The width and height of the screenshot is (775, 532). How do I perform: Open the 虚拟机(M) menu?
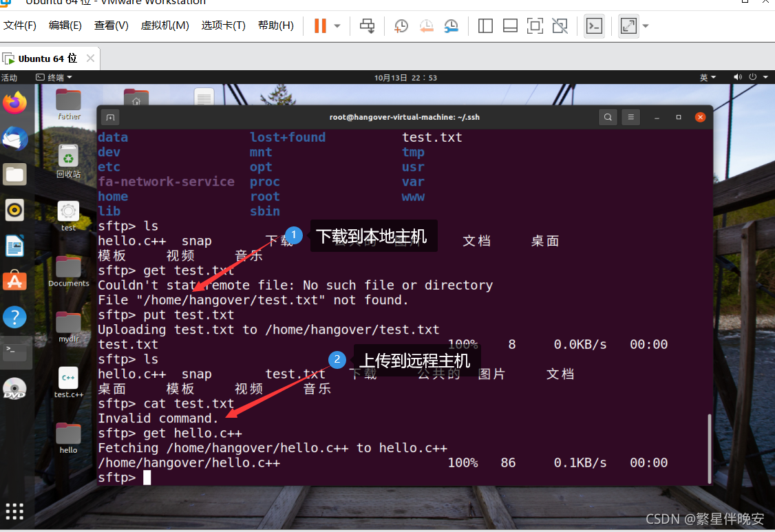coord(164,25)
